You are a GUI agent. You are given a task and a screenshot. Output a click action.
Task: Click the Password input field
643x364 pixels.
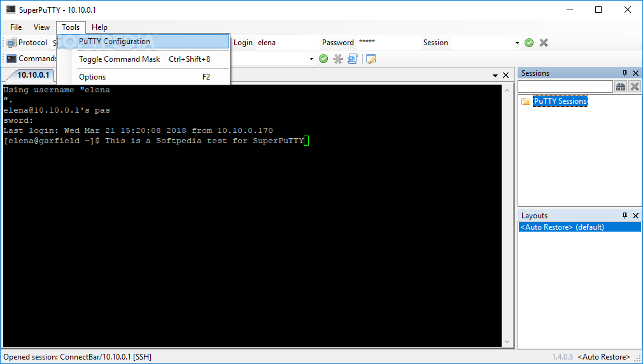coord(388,43)
